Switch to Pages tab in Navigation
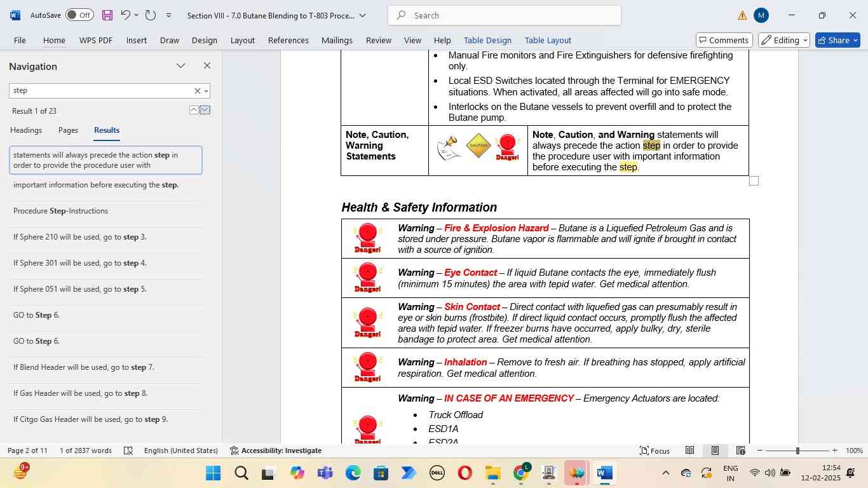Screen dimensions: 868x488 pyautogui.click(x=68, y=130)
